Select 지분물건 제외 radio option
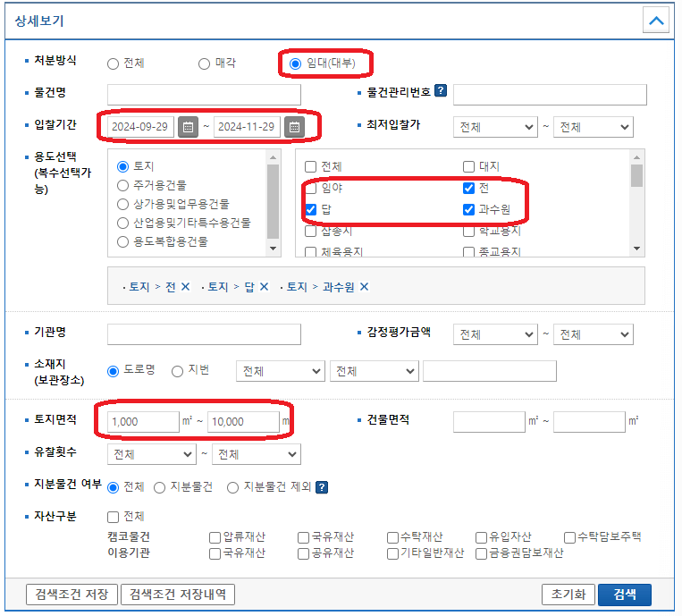682x616 pixels. tap(232, 487)
